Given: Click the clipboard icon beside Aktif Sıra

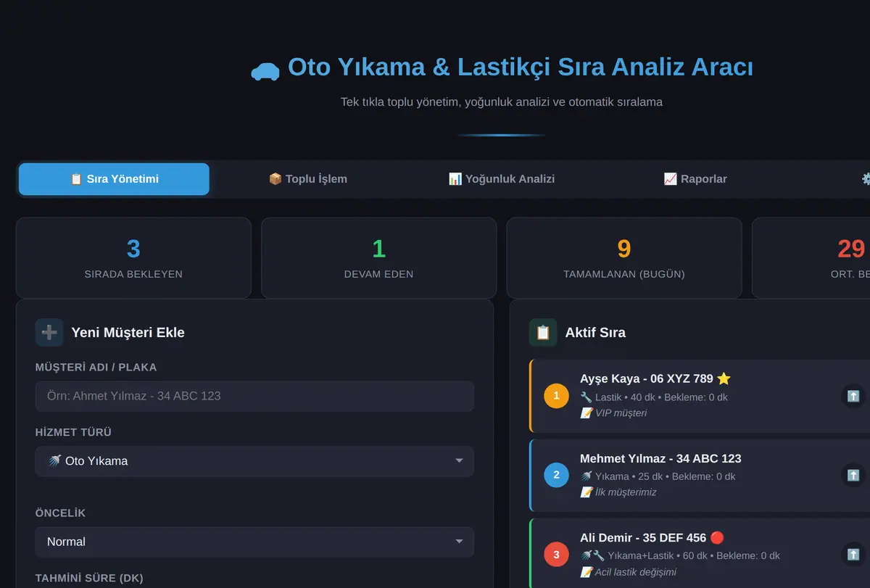Looking at the screenshot, I should tap(543, 333).
